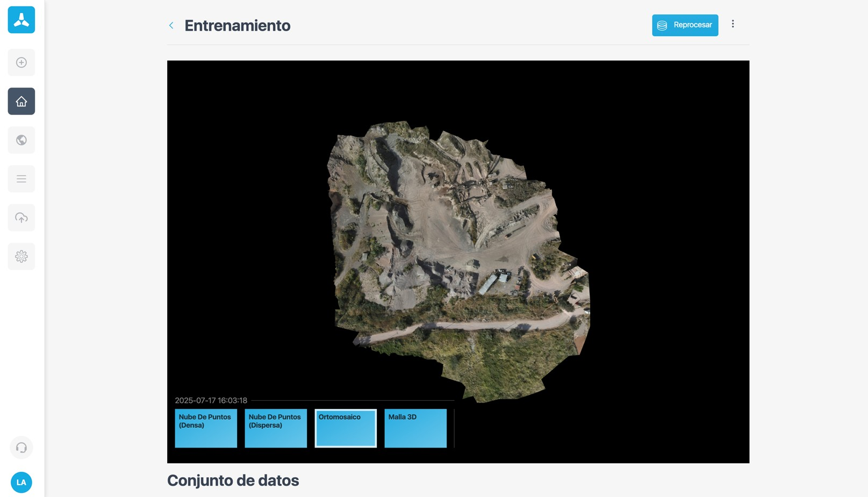
Task: Open the LA user profile avatar
Action: (21, 482)
